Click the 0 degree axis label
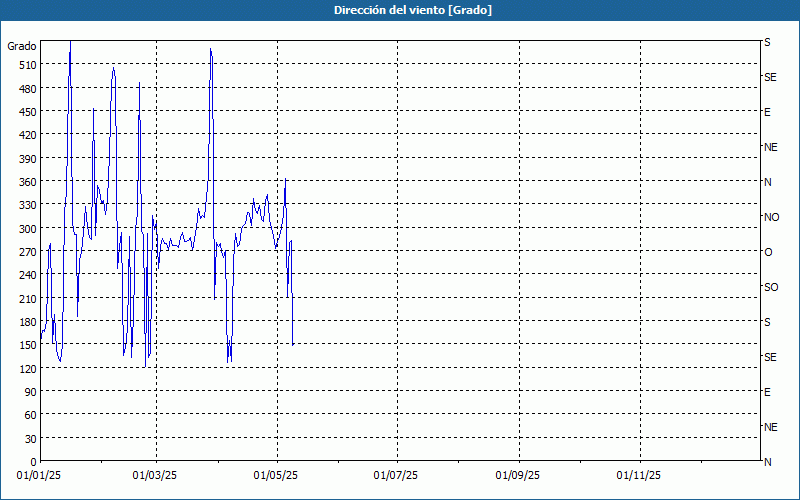The width and height of the screenshot is (800, 500). pyautogui.click(x=34, y=462)
